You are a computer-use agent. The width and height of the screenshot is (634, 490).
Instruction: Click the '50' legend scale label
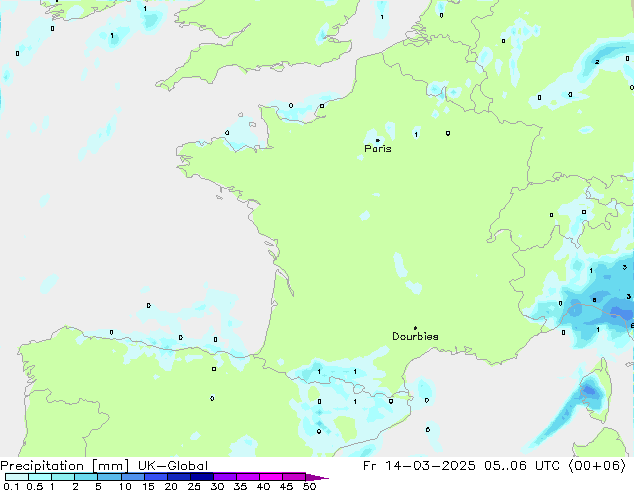click(309, 486)
